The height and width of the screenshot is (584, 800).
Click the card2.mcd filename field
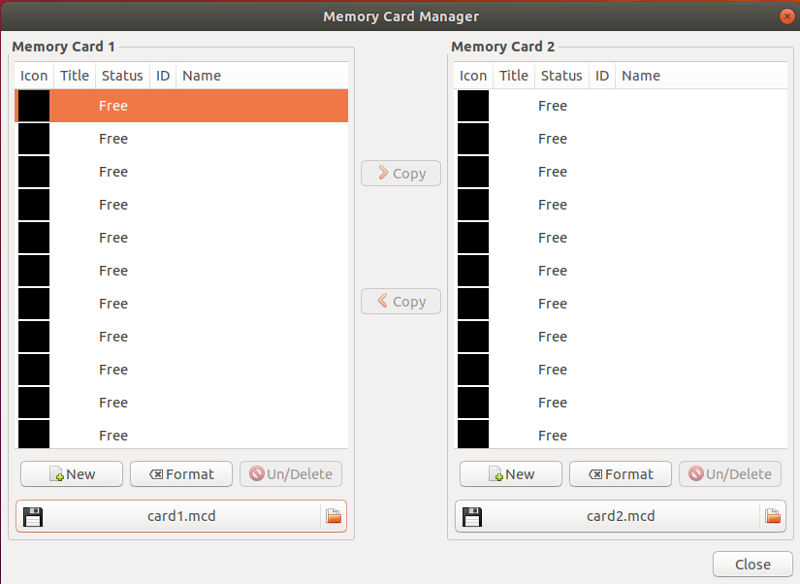pyautogui.click(x=620, y=516)
